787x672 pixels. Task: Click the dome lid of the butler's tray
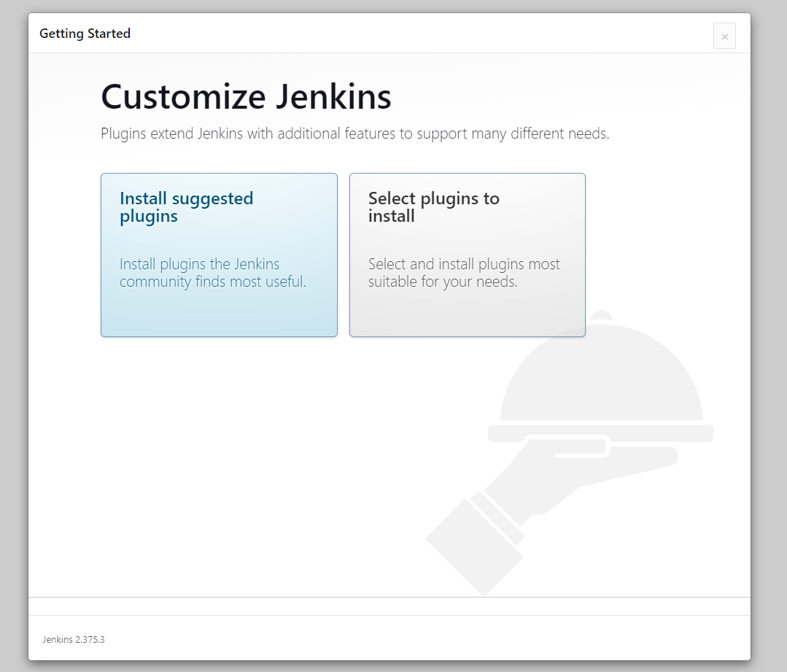[x=602, y=372]
